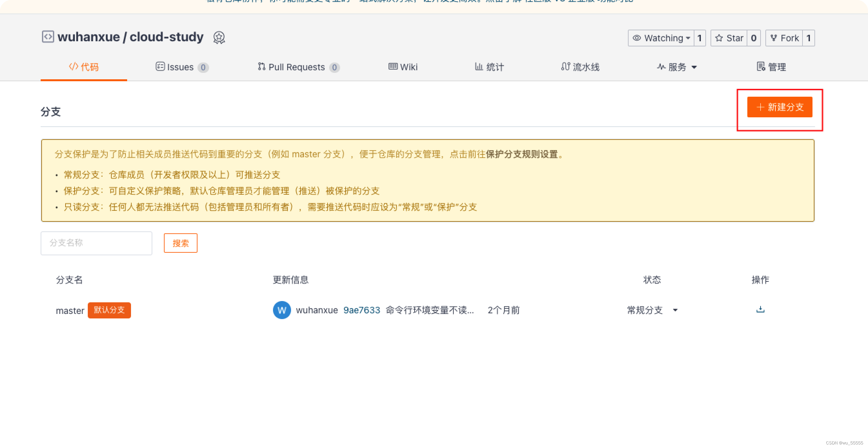Switch to the Issues tab
The width and height of the screenshot is (868, 448).
click(x=182, y=67)
